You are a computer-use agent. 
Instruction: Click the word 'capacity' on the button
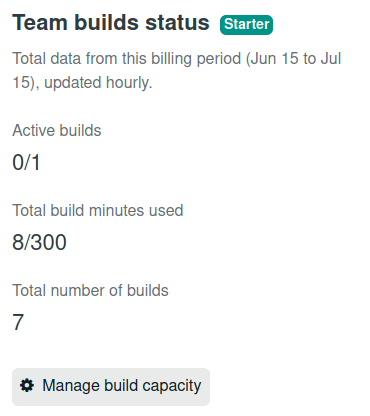[x=172, y=387]
